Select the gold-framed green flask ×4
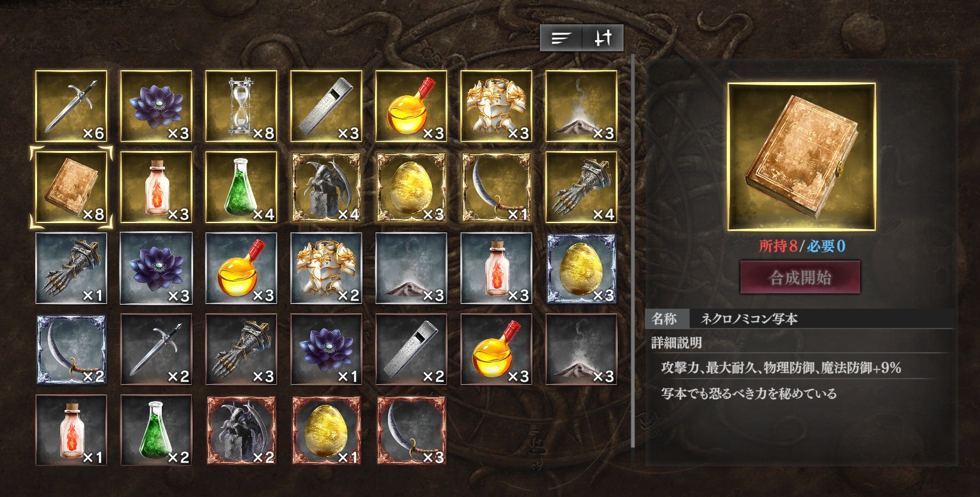This screenshot has width=980, height=497. click(x=241, y=187)
